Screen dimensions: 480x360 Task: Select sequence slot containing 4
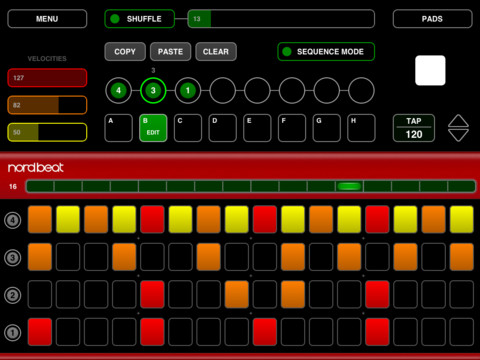[118, 90]
